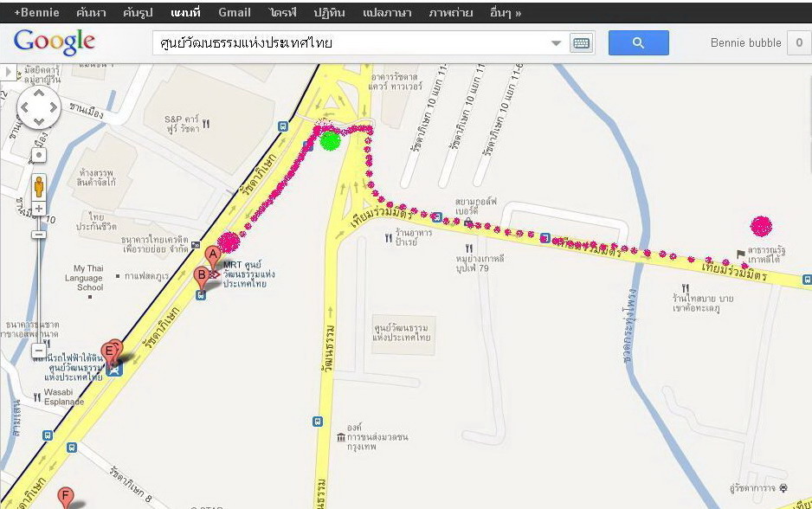The height and width of the screenshot is (509, 812).
Task: Click the map zoom out minus button
Action: 38,351
